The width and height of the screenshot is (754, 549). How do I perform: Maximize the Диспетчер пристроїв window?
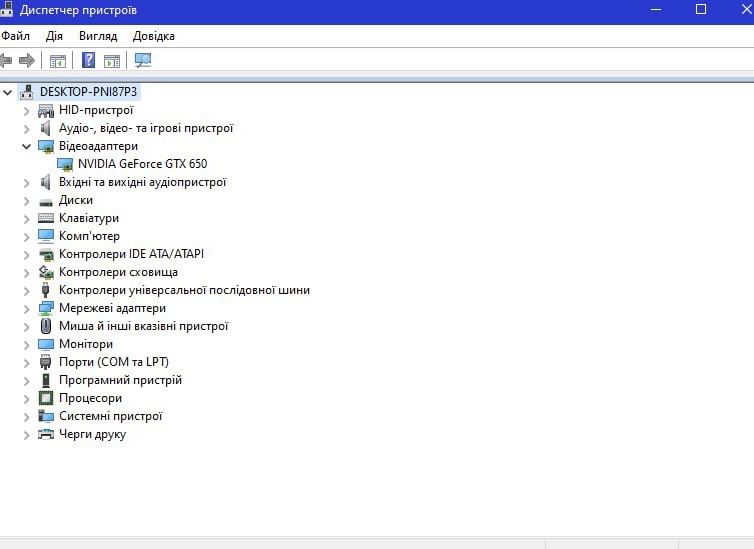pyautogui.click(x=701, y=9)
